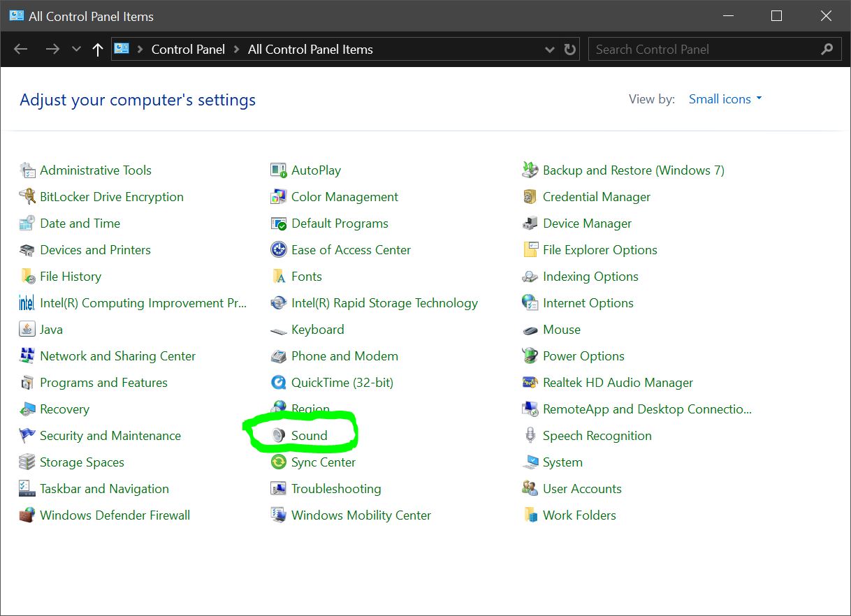Click the Color Management icon
Image resolution: width=851 pixels, height=616 pixels.
[x=279, y=197]
